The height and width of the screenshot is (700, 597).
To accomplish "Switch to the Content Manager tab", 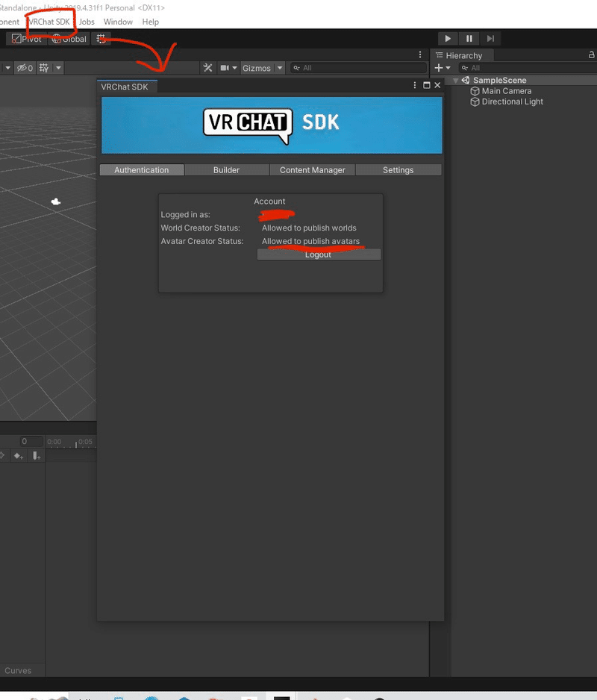I will 313,170.
